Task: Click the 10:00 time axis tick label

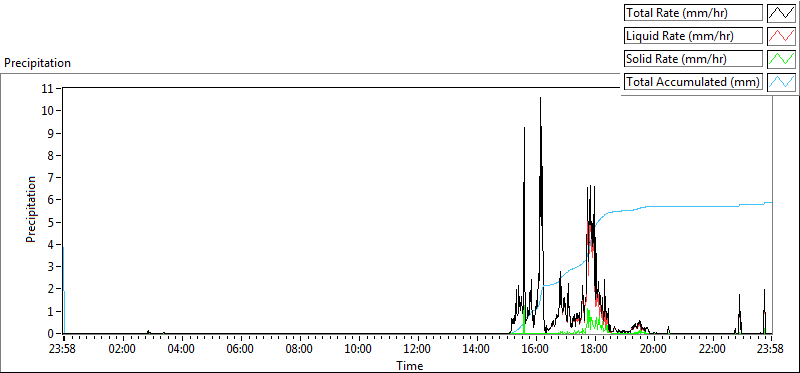Action: [x=358, y=350]
